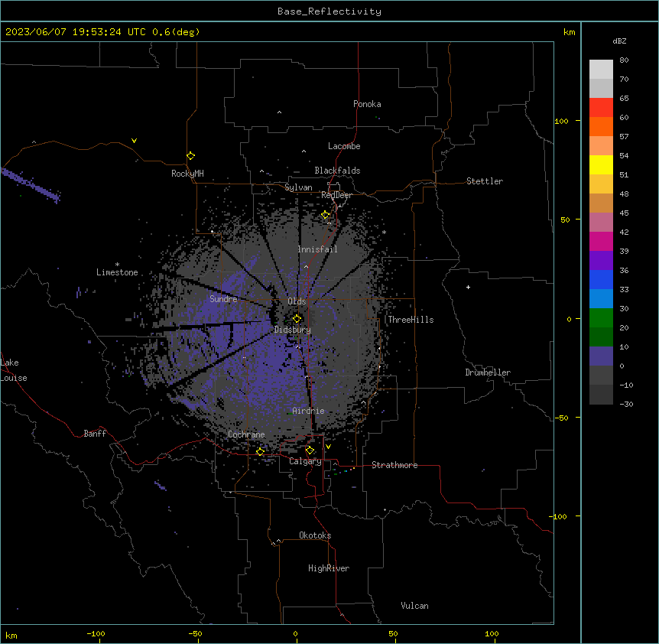The width and height of the screenshot is (659, 644).
Task: Select the radar site diamond below Olds
Action: [x=297, y=319]
